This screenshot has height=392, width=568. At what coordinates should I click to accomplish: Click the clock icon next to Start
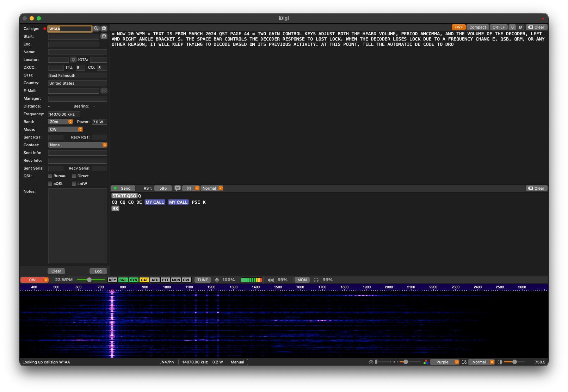[x=104, y=36]
